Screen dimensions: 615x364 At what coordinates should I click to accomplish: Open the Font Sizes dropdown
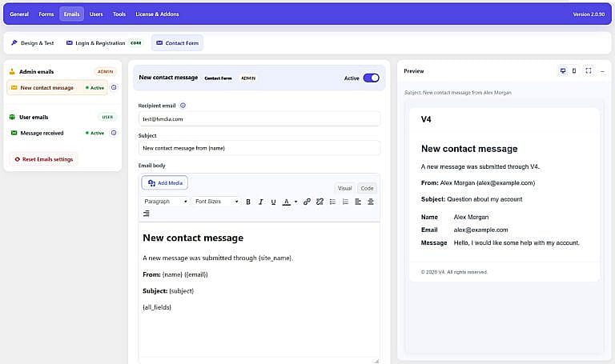click(216, 202)
